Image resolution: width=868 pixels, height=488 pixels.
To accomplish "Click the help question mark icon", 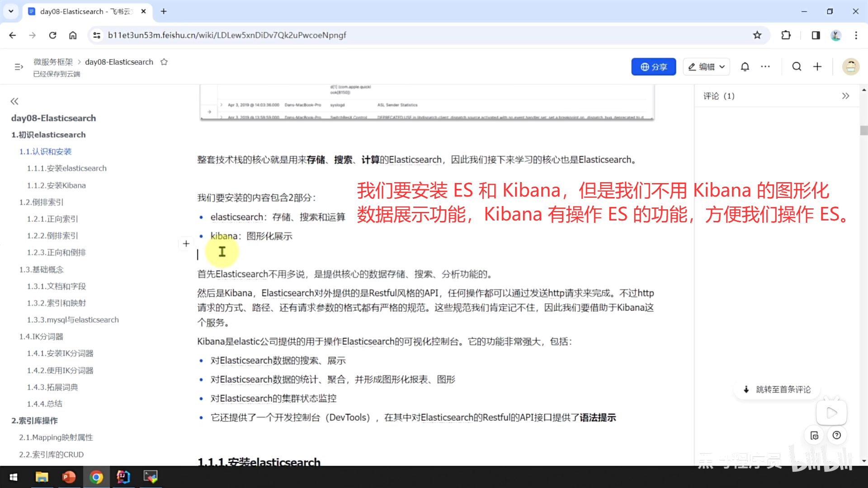I will pos(837,435).
